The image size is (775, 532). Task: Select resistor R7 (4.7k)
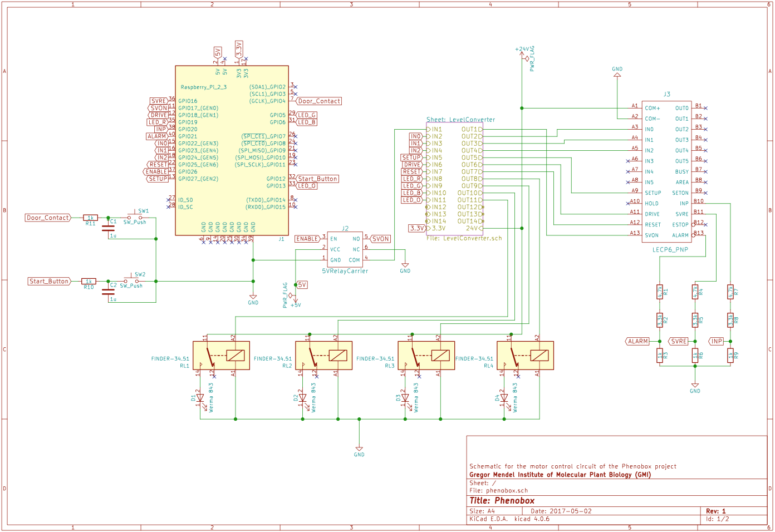tap(730, 292)
